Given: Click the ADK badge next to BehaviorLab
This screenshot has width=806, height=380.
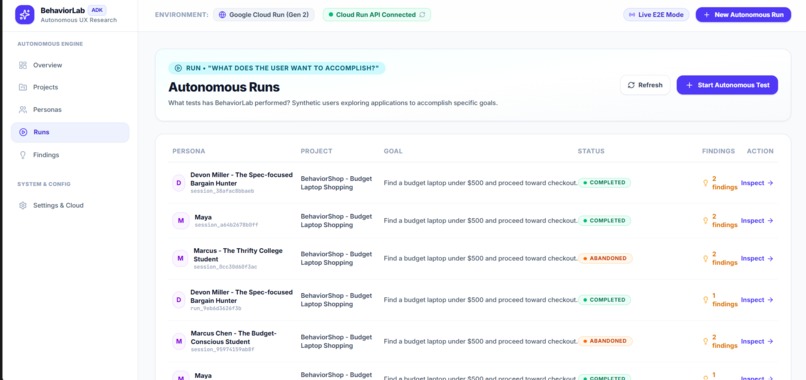Looking at the screenshot, I should coord(97,10).
